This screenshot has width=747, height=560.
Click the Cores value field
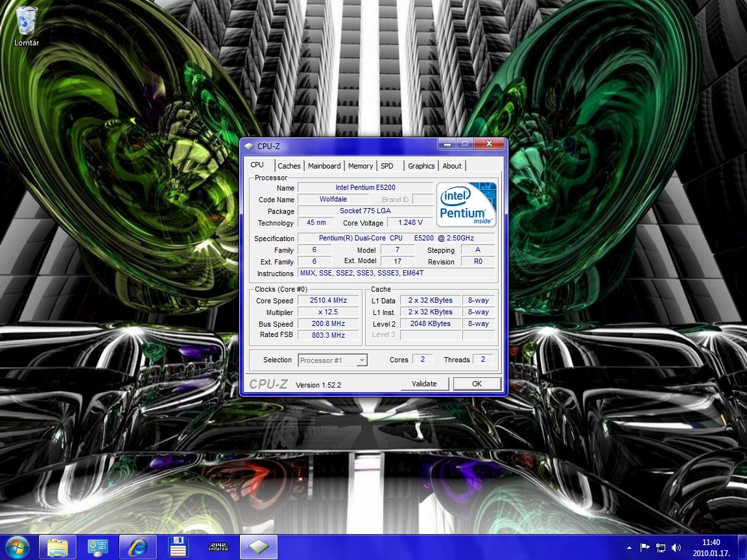tap(423, 360)
